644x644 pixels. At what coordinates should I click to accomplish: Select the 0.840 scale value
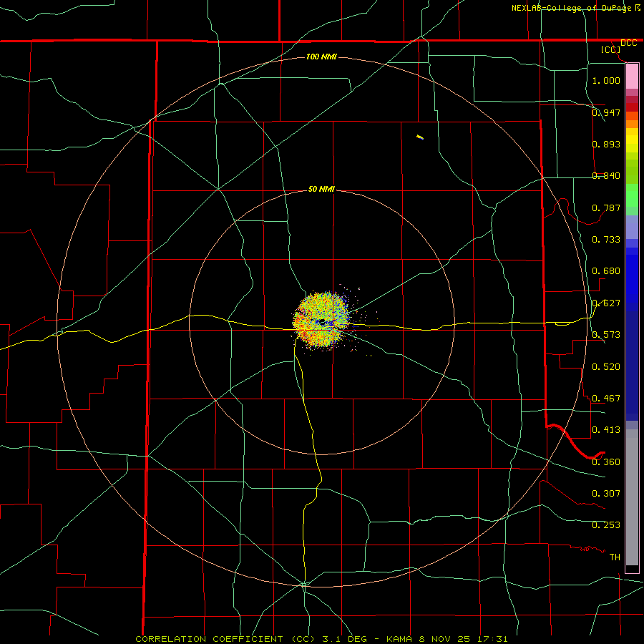tap(606, 176)
